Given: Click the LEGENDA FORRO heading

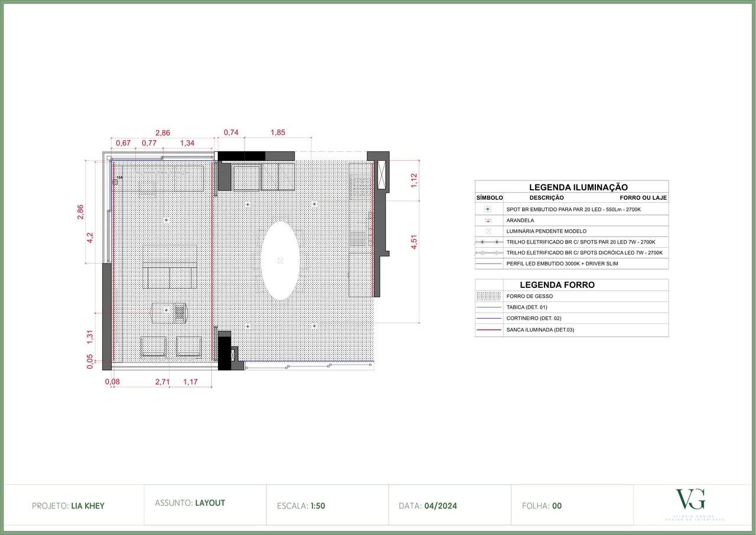Looking at the screenshot, I should (557, 285).
